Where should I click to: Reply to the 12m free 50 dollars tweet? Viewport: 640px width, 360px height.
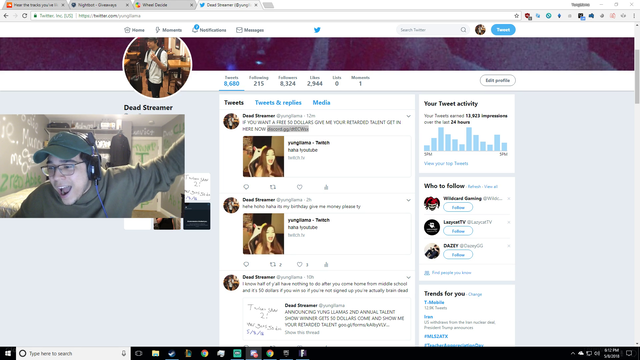coord(246,187)
